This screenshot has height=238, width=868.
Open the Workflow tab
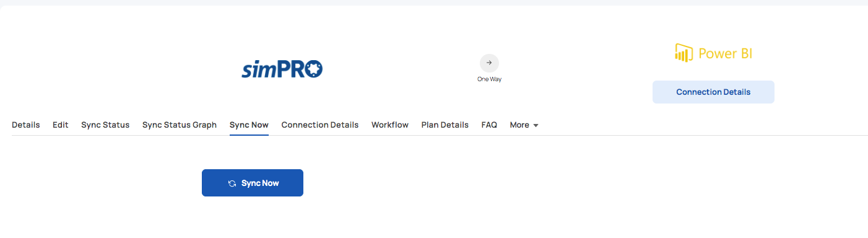[x=390, y=125]
